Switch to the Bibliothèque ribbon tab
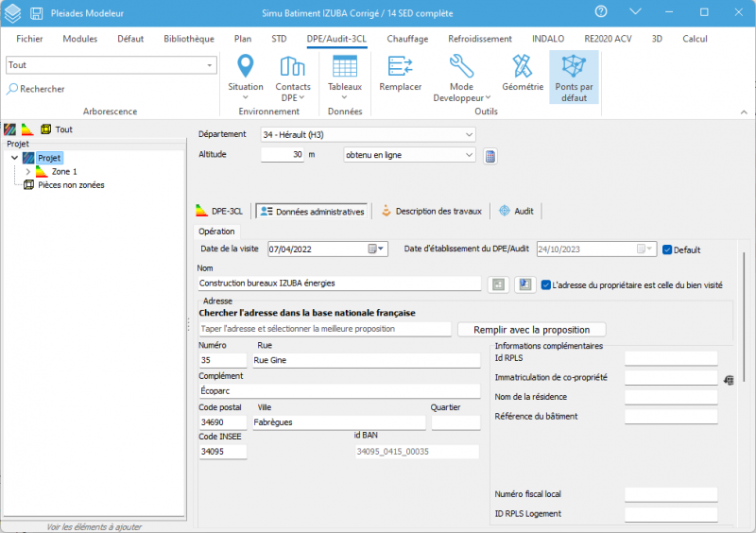The image size is (756, 533). 189,39
